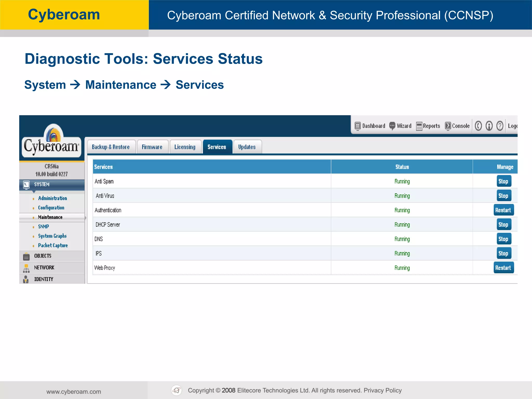Stop the IPS service

coord(504,253)
